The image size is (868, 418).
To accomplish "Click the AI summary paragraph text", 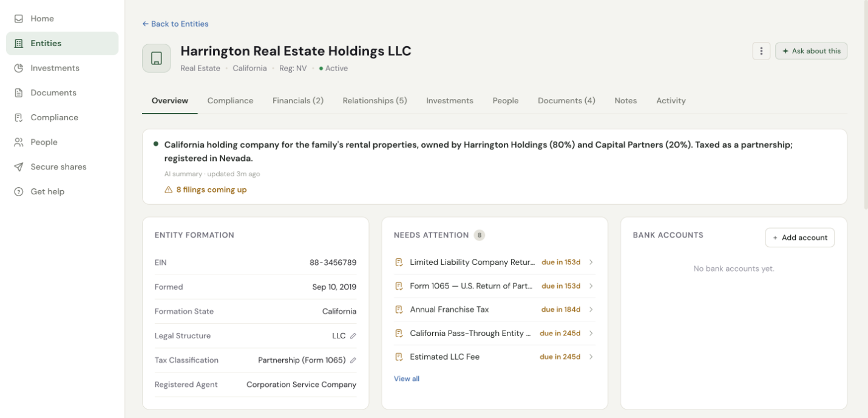I will (478, 151).
